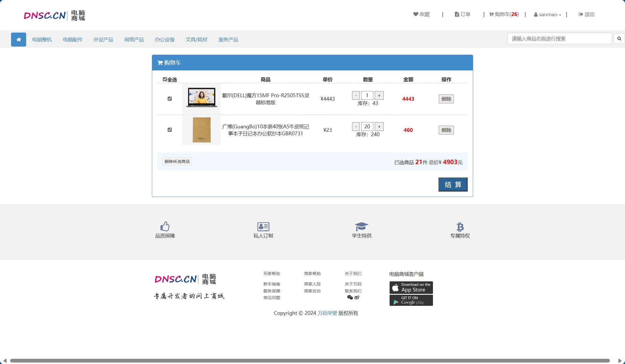This screenshot has width=625, height=364.
Task: Open the 电脑整机 category
Action: (42, 40)
